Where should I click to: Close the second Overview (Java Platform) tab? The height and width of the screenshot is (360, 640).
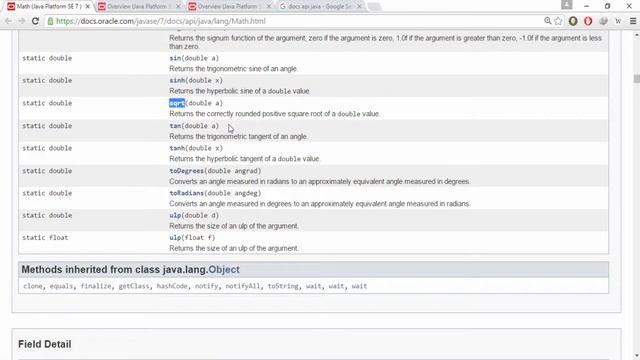pyautogui.click(x=178, y=7)
